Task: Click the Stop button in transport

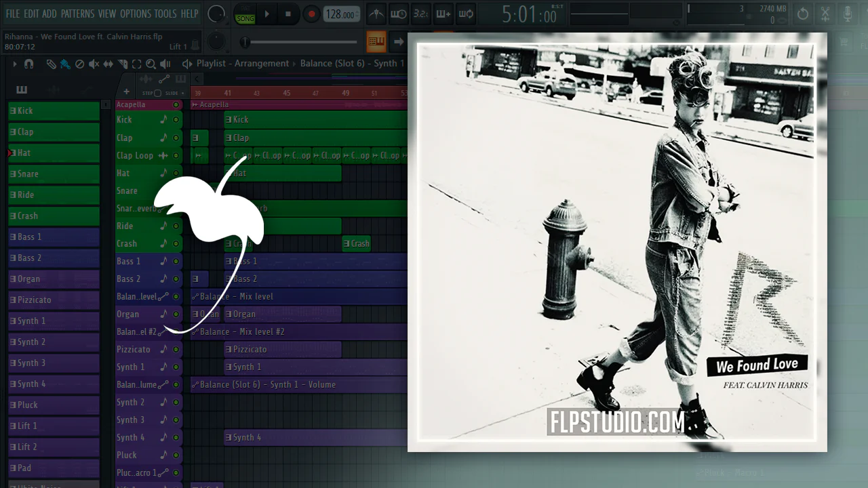Action: click(288, 14)
